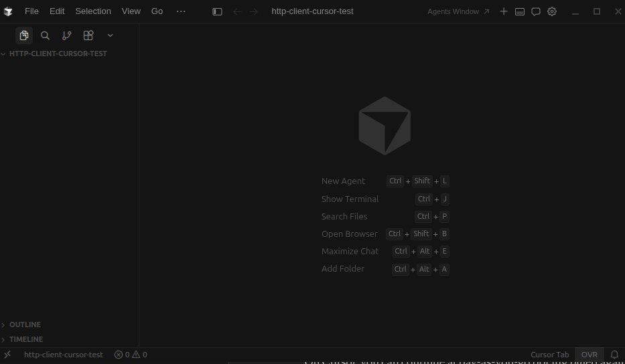Open the Selection menu
The width and height of the screenshot is (625, 364).
tap(93, 11)
